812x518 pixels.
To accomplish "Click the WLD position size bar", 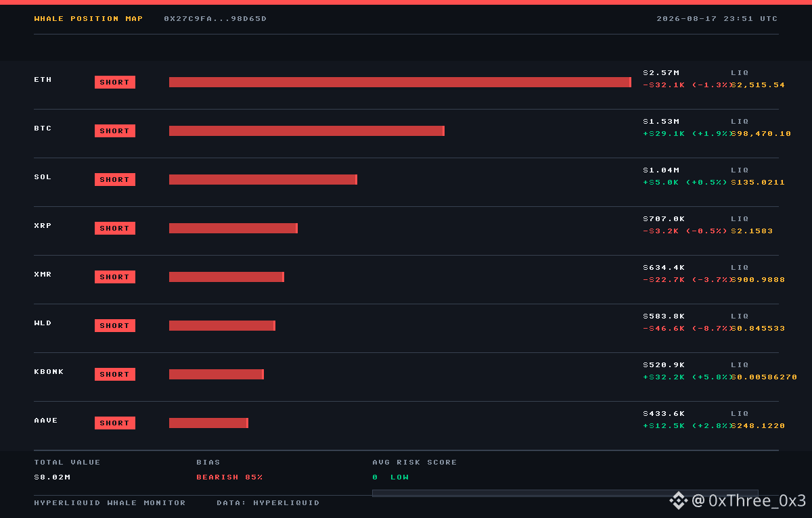I will [222, 326].
